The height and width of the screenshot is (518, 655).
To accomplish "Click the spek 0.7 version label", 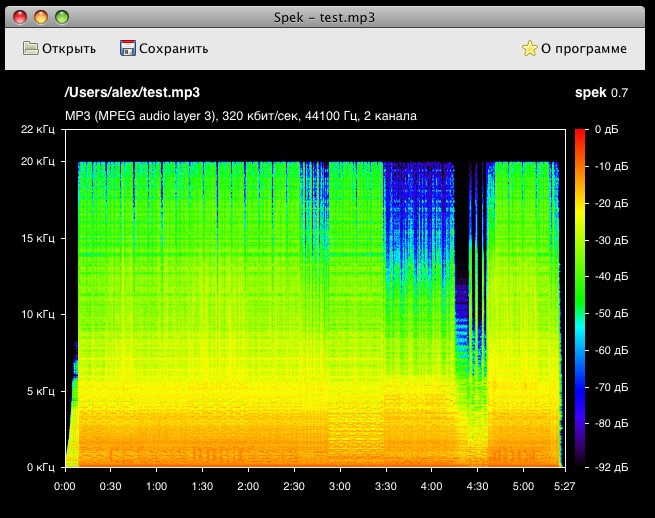I will point(602,93).
